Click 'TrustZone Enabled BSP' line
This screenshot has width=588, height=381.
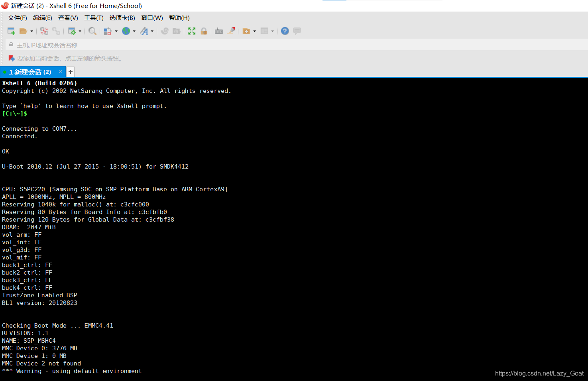(39, 295)
